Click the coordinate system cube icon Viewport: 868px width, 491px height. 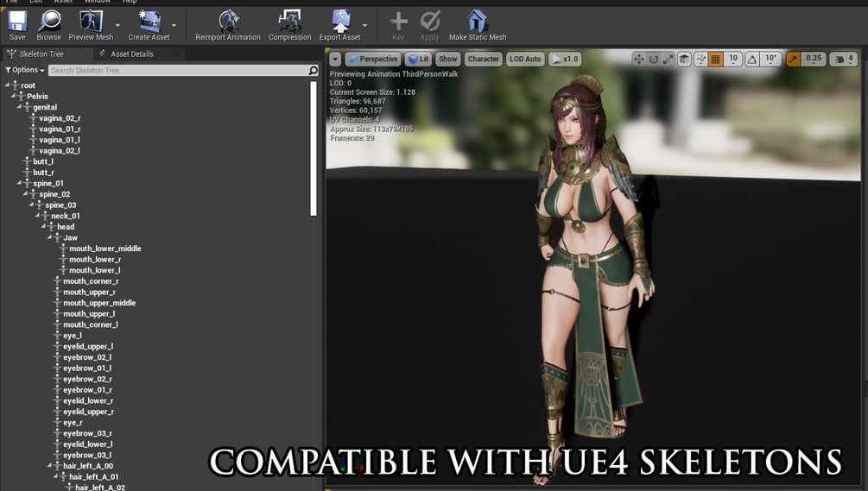(x=684, y=60)
